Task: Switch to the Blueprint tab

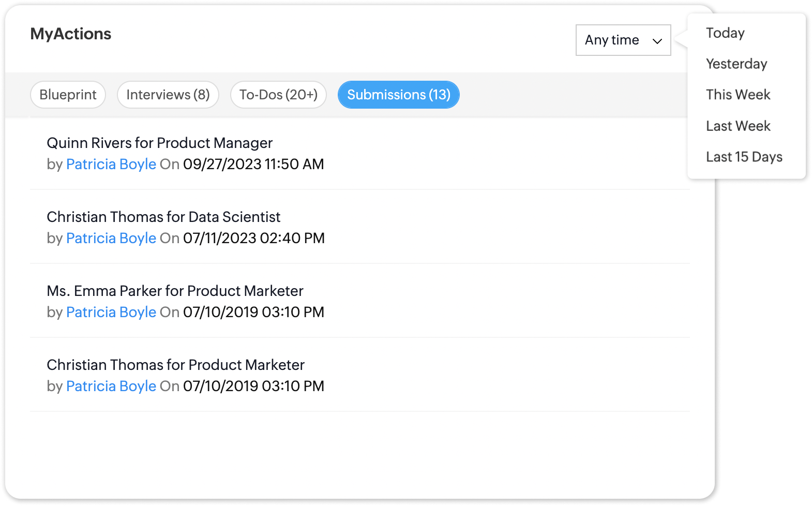Action: 68,95
